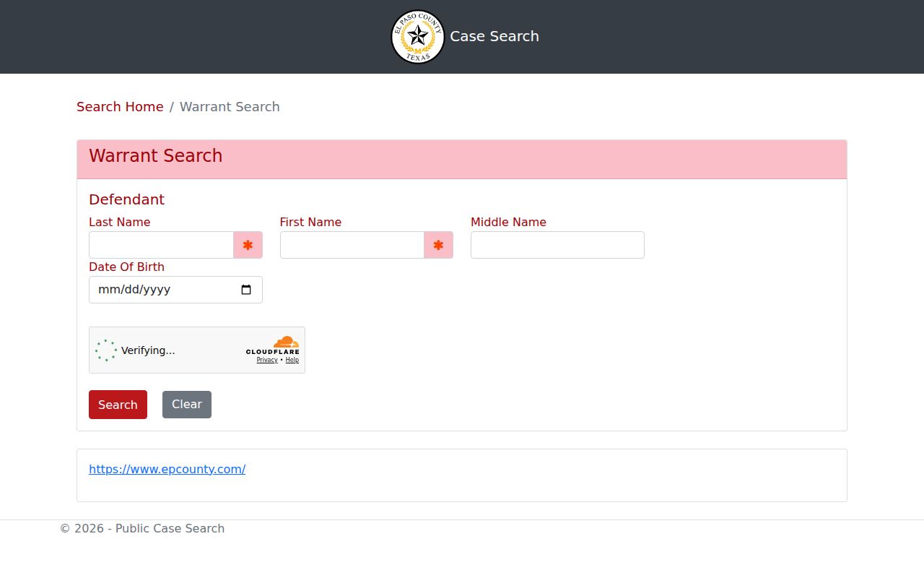This screenshot has height=578, width=924.
Task: Go to Case Search header title
Action: point(494,36)
